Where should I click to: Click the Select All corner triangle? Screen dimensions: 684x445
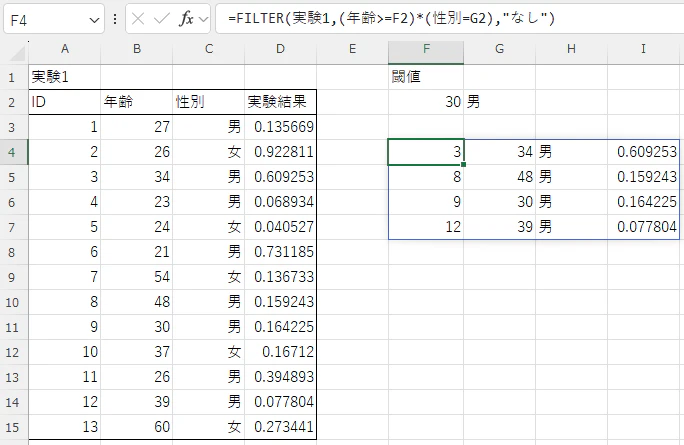pos(18,53)
